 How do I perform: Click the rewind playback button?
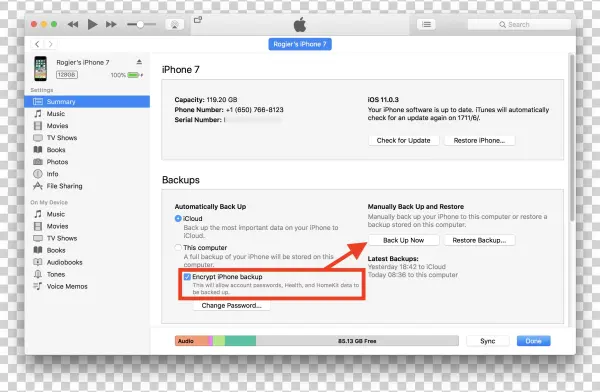[73, 24]
